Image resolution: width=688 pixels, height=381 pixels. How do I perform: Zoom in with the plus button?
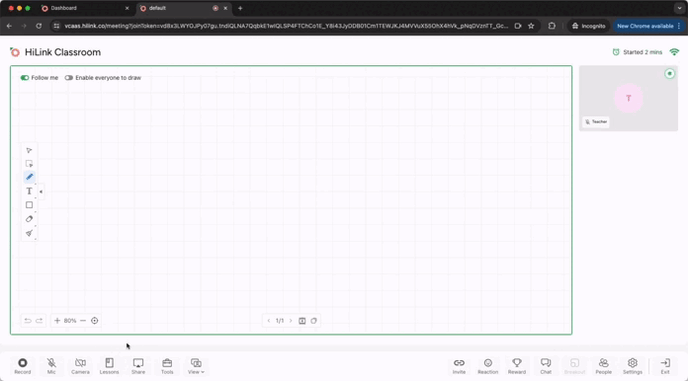[x=57, y=321]
